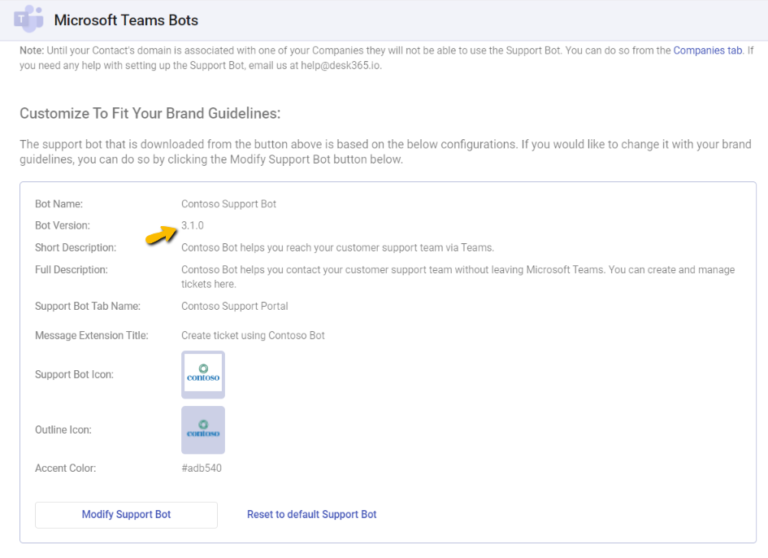Screen dimensions: 768x558
Task: Click the Support Bot Icon label
Action: pos(74,374)
